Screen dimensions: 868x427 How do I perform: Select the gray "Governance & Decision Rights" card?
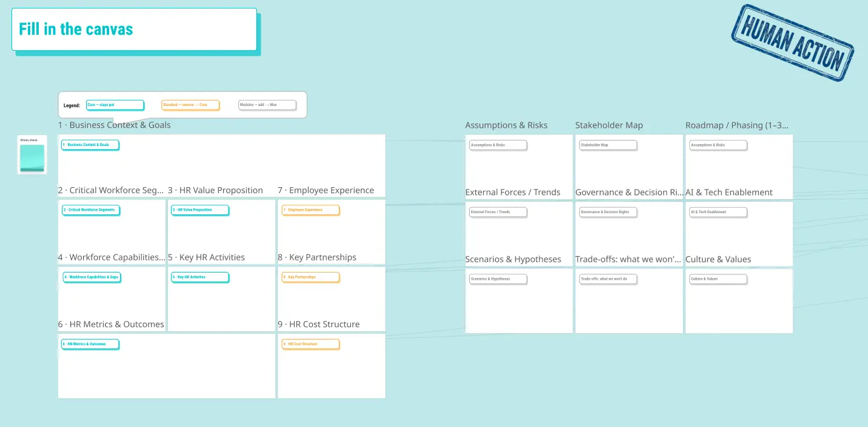pyautogui.click(x=608, y=213)
